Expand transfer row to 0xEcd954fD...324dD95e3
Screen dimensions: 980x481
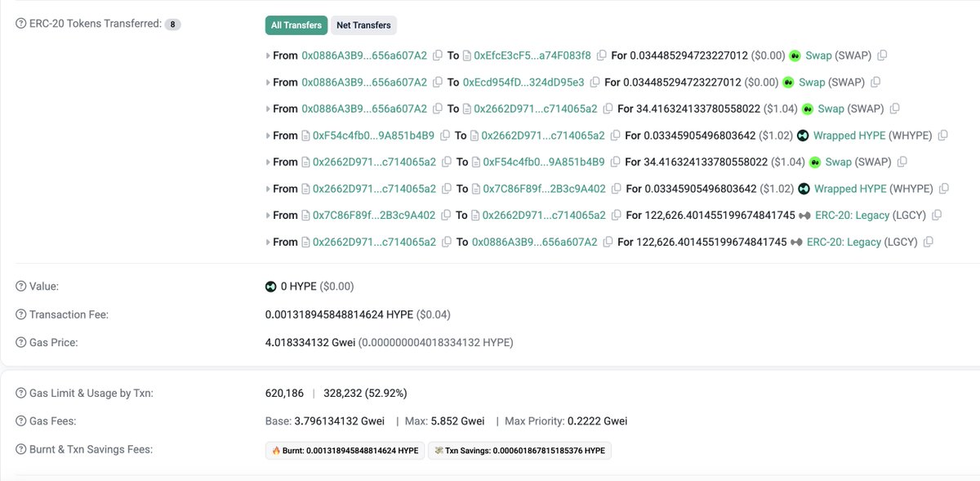pyautogui.click(x=269, y=82)
